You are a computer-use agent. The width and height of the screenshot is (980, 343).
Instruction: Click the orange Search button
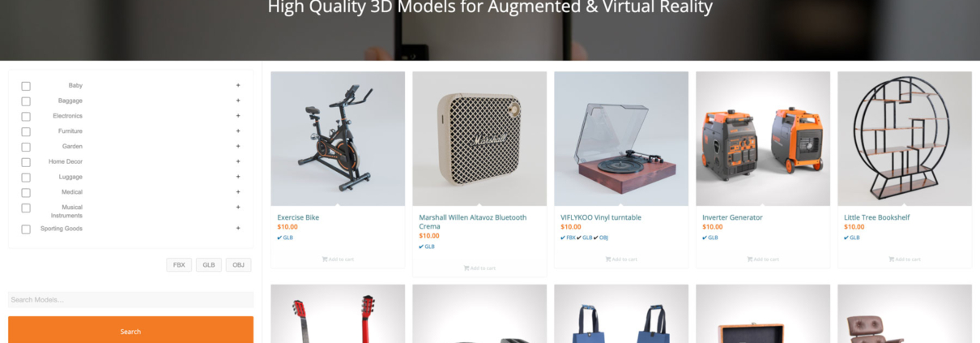click(130, 331)
